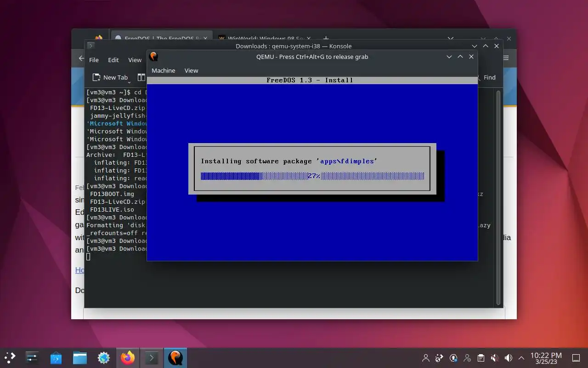Viewport: 588px width, 368px height.
Task: Click the globe-with-arrow tray icon
Action: 440,358
